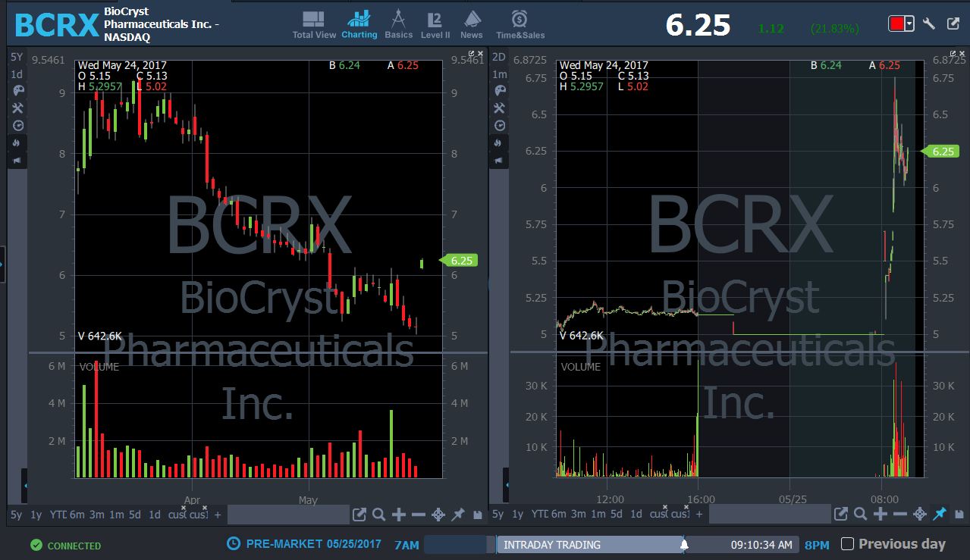Click the green Connected status indicator
The width and height of the screenshot is (970, 560).
[x=66, y=546]
